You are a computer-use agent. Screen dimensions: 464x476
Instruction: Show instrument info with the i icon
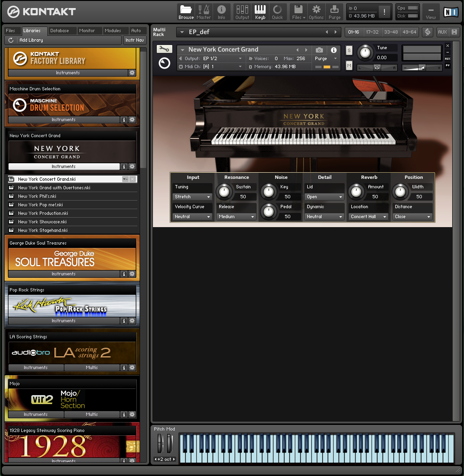point(334,50)
